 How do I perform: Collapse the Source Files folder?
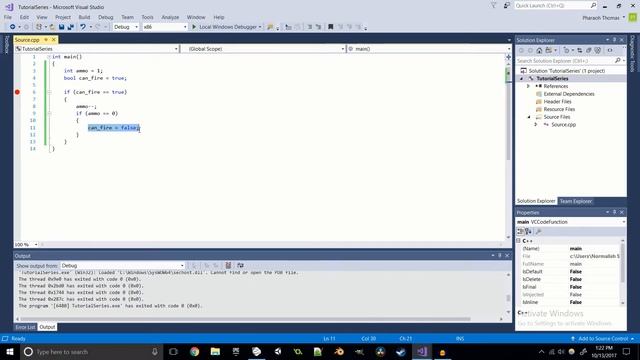(529, 117)
